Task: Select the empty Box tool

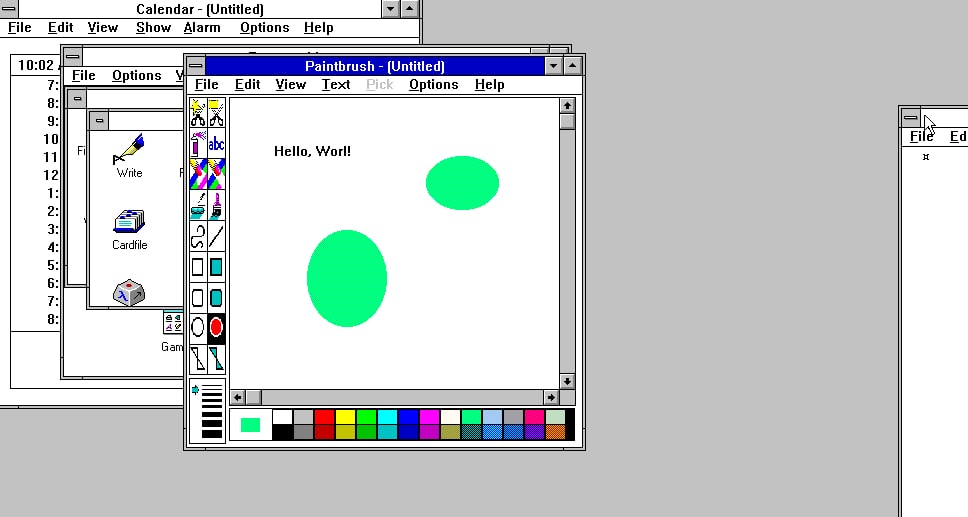Action: point(198,267)
